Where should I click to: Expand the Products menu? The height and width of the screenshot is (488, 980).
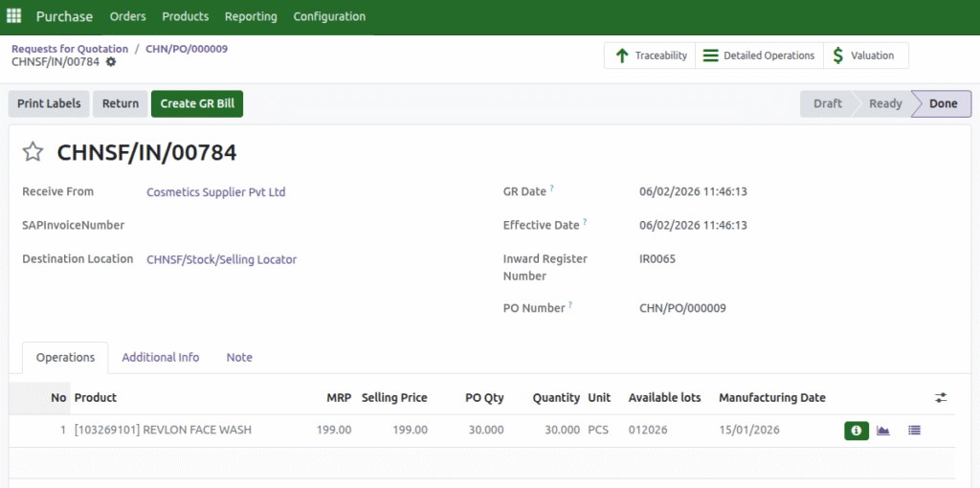[x=185, y=16]
